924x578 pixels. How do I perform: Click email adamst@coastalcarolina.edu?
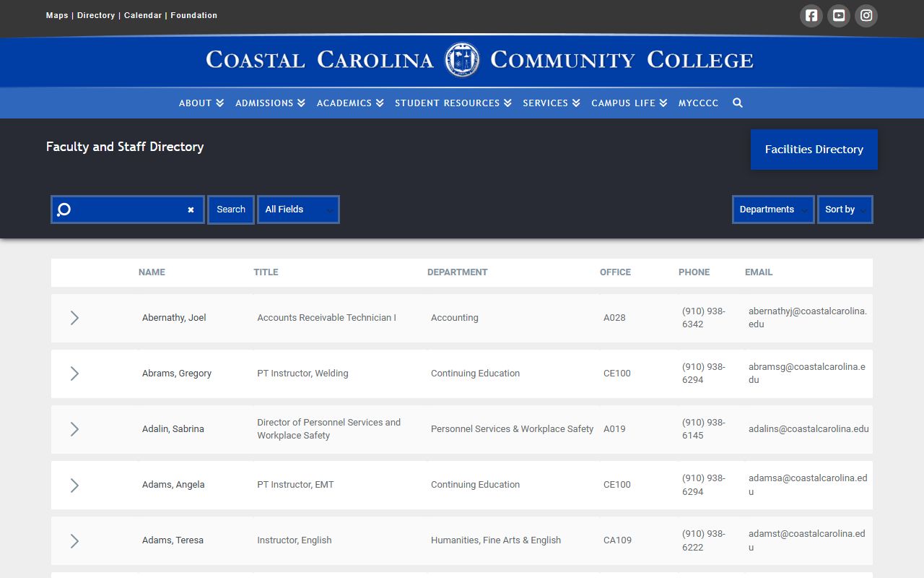[807, 540]
